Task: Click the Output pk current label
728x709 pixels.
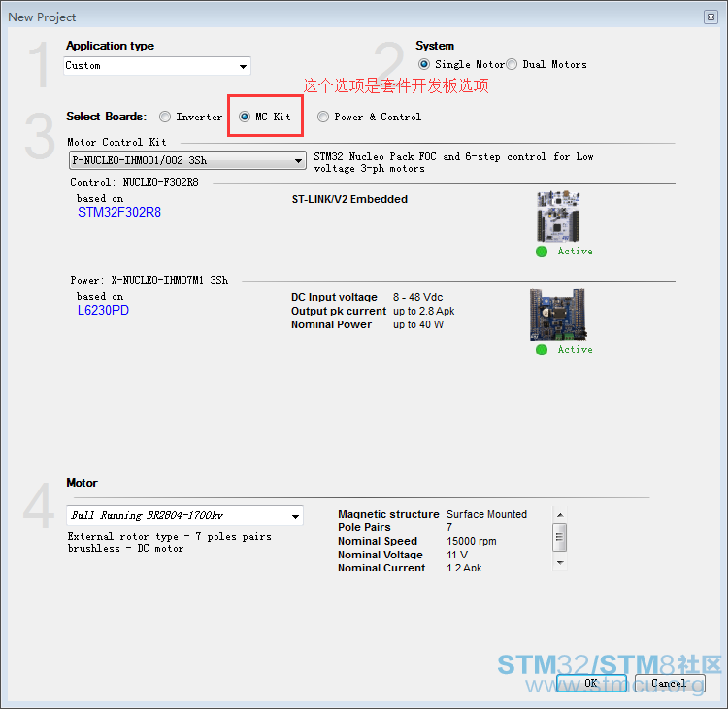Action: (x=339, y=311)
